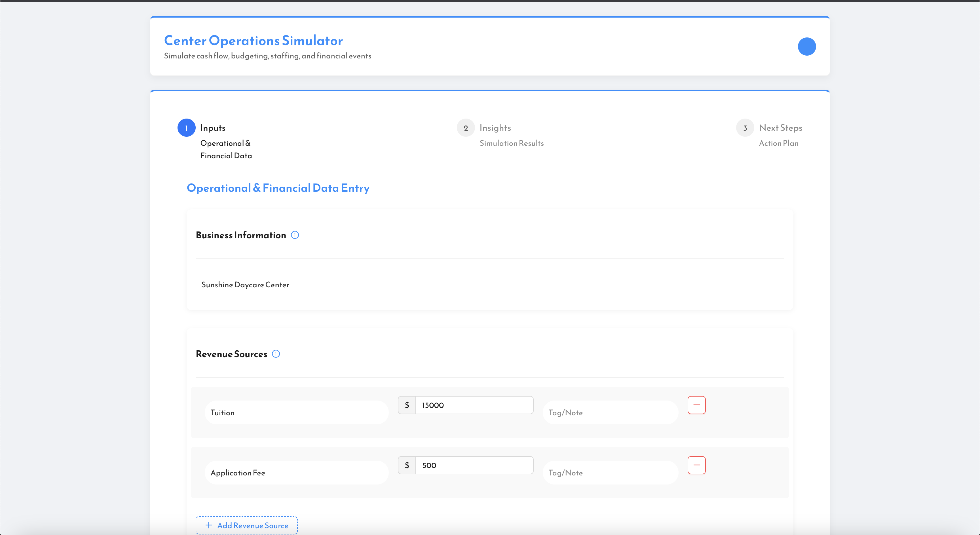Edit the Sunshine Daycare Center name field
The image size is (980, 535).
(490, 285)
